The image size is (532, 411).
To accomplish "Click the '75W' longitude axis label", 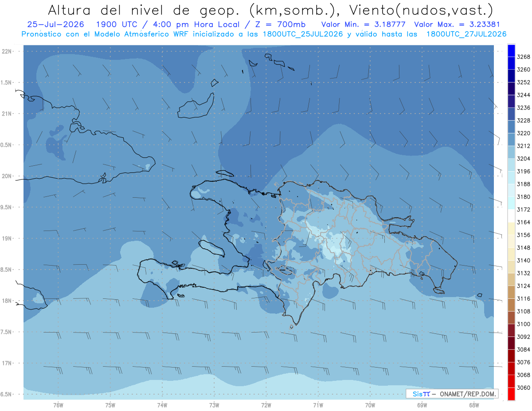I will click(x=110, y=405).
